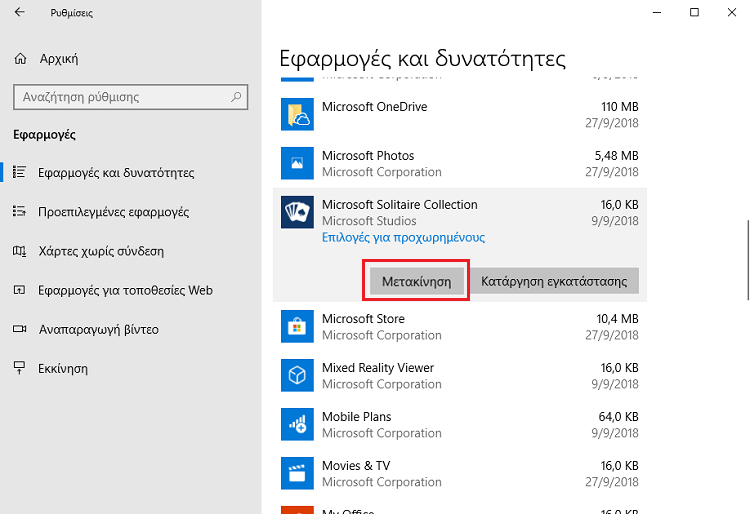Open Επιλογές για προχωρημένους link
This screenshot has width=750, height=514.
(403, 238)
